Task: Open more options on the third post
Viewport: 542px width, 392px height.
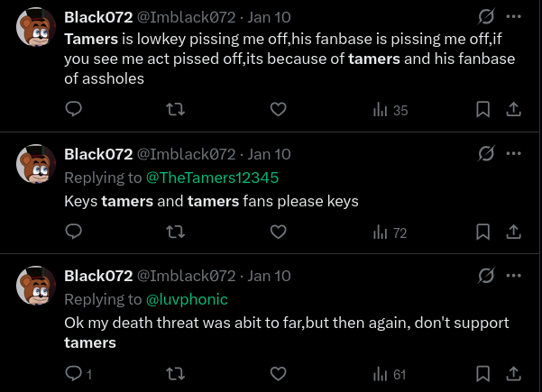Action: (x=514, y=275)
